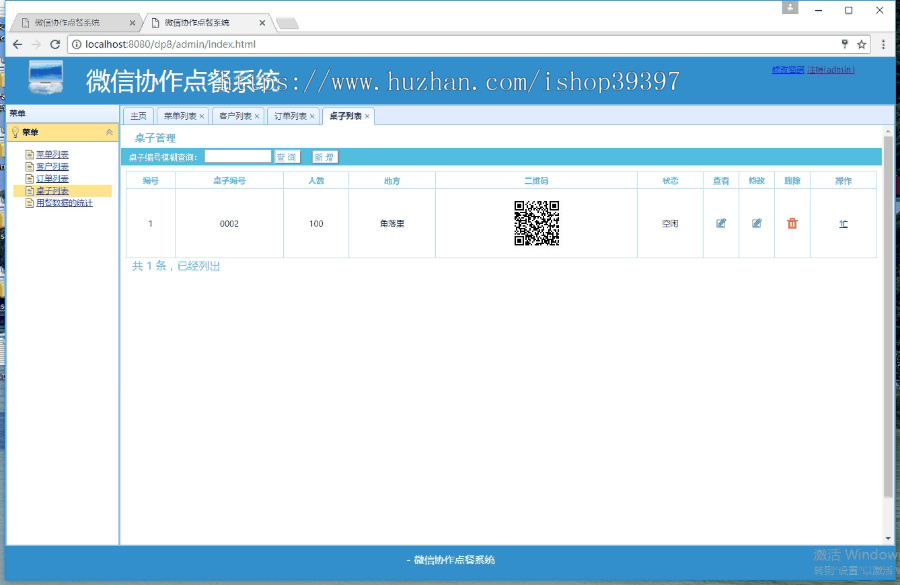Open 桌子列表 in the sidebar tree
This screenshot has width=900, height=585.
pyautogui.click(x=52, y=191)
